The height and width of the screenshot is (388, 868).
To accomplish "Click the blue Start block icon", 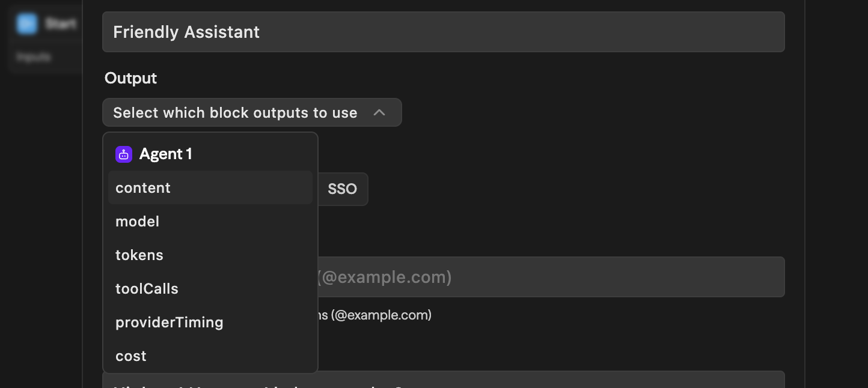I will coord(26,23).
